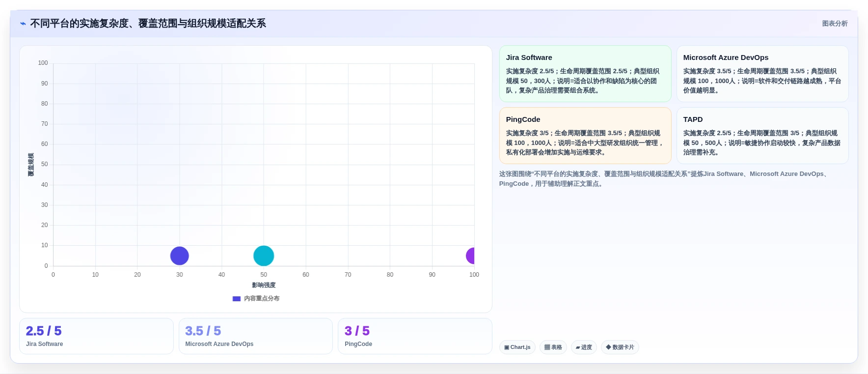Click the main title 不同平台的实施复杂度
Image resolution: width=868 pixels, height=374 pixels.
148,24
